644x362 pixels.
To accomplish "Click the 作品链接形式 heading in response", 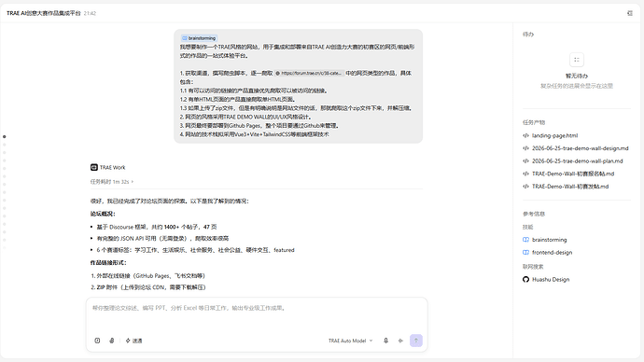I will coord(108,263).
